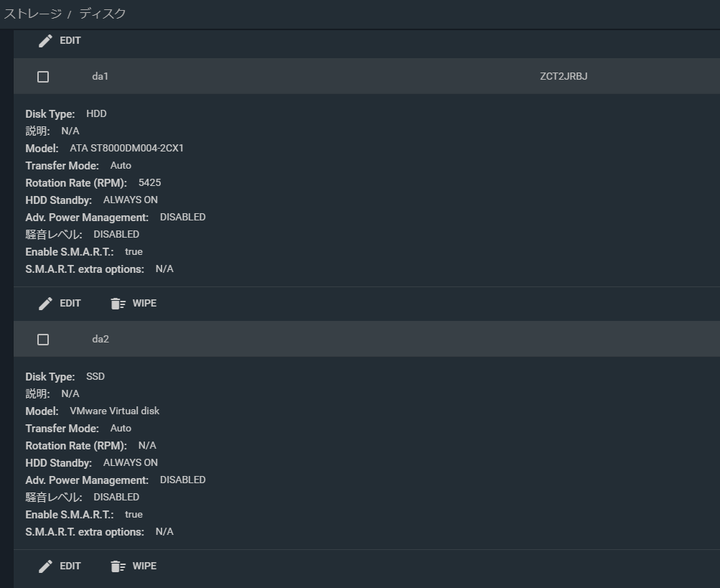The width and height of the screenshot is (720, 588).
Task: Click the WIPE trash icon under da2 details
Action: pyautogui.click(x=118, y=566)
